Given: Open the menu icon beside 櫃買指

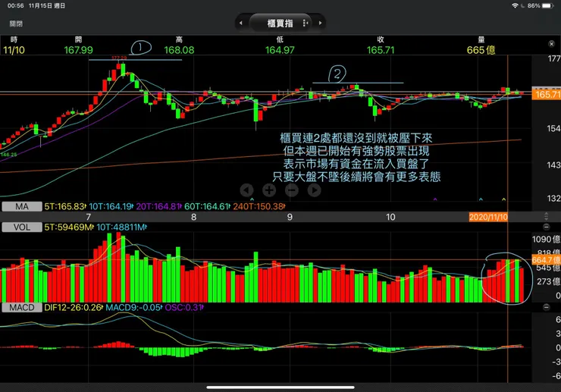Looking at the screenshot, I should tap(306, 23).
